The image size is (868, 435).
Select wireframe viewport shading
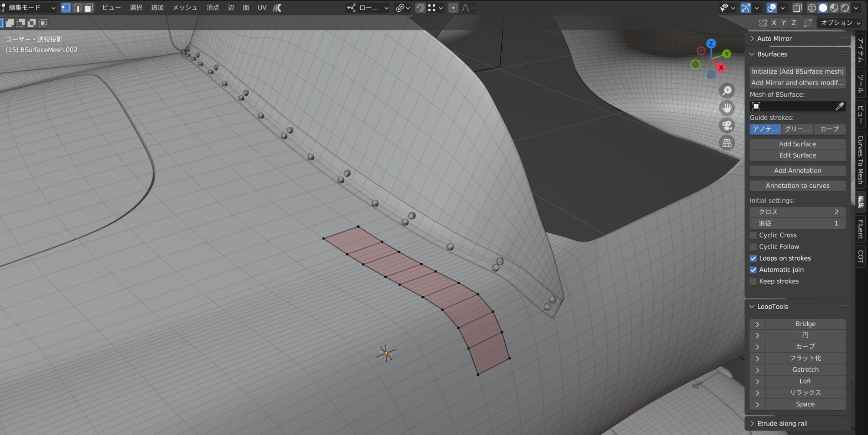point(812,8)
